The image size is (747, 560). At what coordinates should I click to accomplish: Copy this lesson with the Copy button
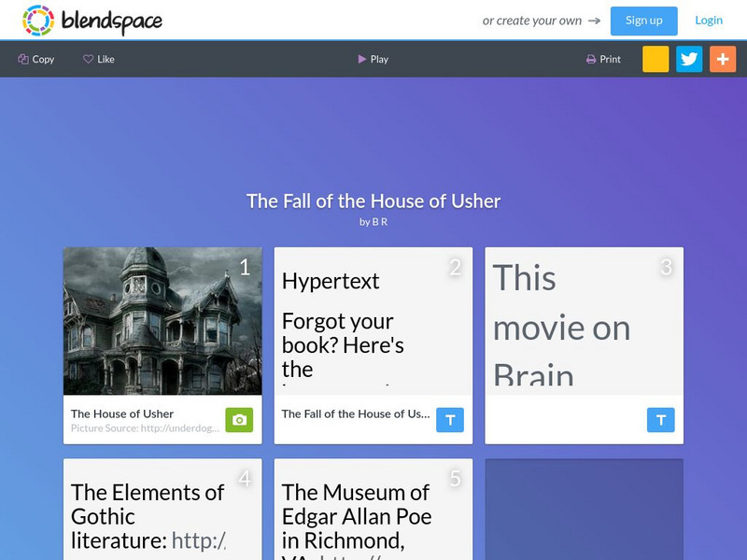click(36, 59)
